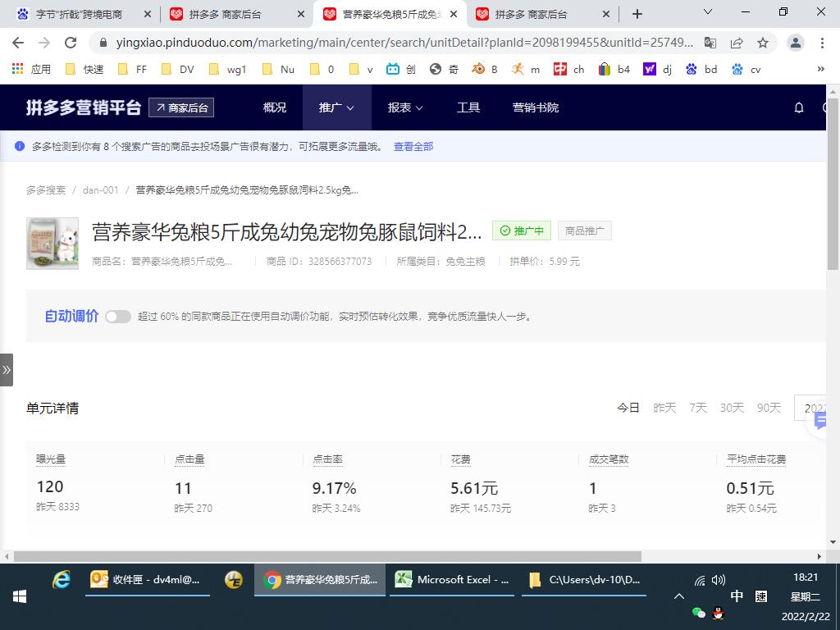Open the bd Baidu bookmark
Viewport: 840px width, 630px height.
[701, 69]
